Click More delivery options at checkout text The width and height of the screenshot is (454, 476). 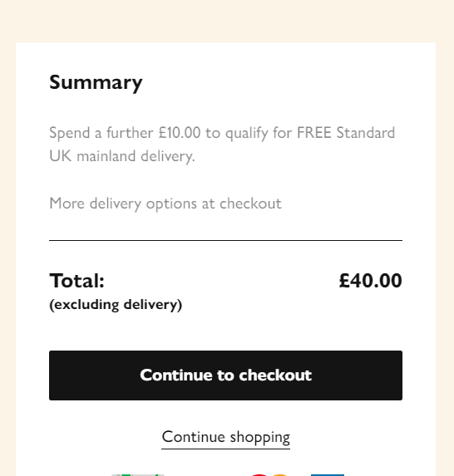(x=165, y=204)
